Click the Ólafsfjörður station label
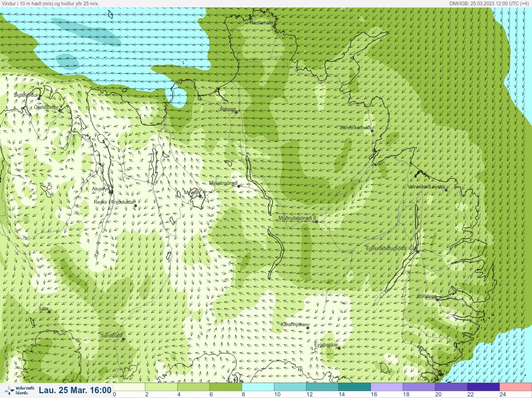This screenshot has height=398, width=532. [46, 107]
